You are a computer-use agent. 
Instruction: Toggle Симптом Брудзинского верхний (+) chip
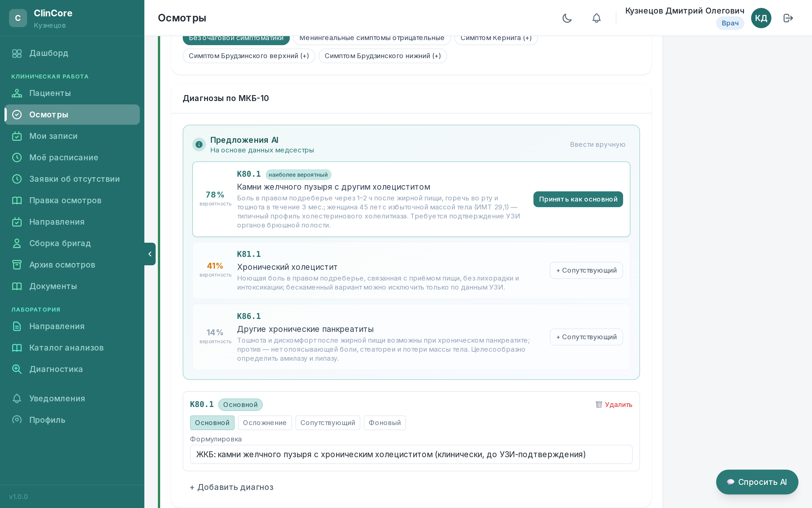point(249,56)
